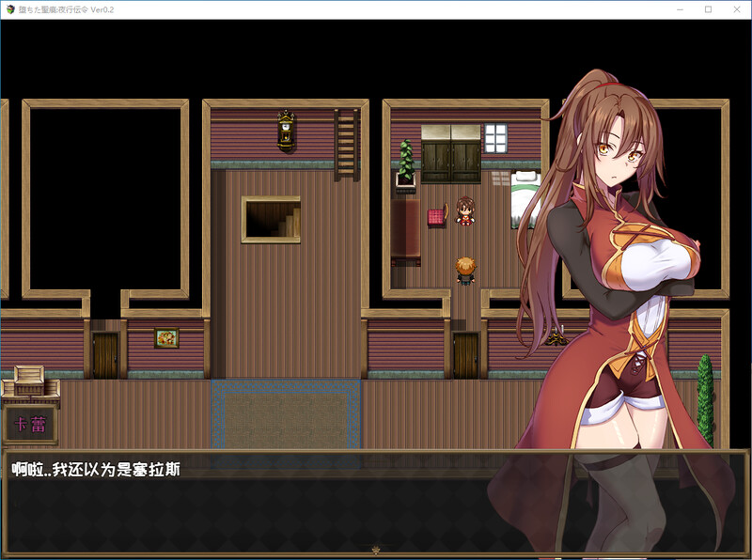
Task: Open the left hallway wooden door
Action: coord(105,355)
